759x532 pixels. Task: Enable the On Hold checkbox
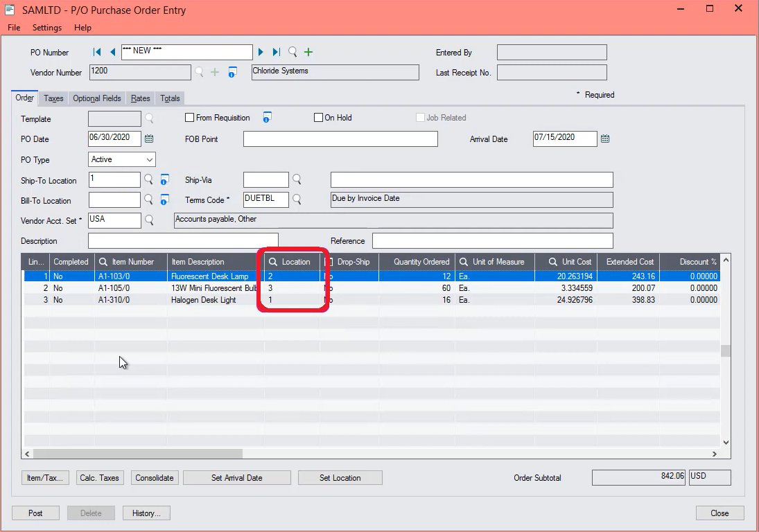(x=318, y=117)
